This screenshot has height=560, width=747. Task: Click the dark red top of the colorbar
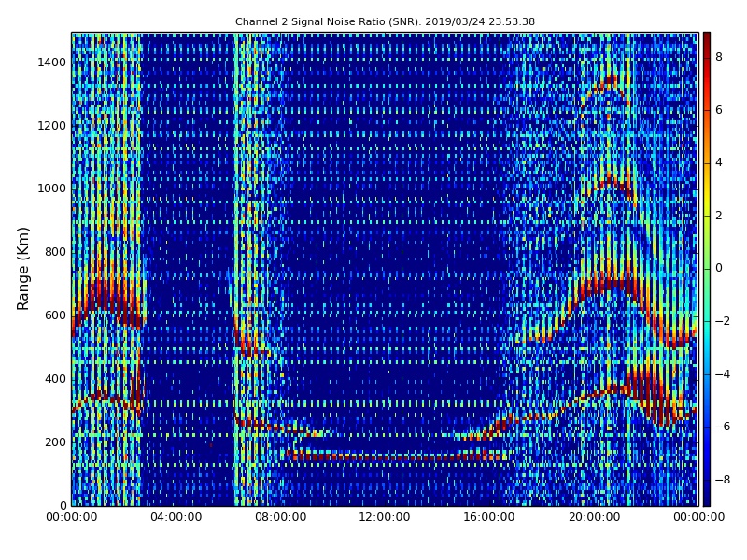(707, 38)
